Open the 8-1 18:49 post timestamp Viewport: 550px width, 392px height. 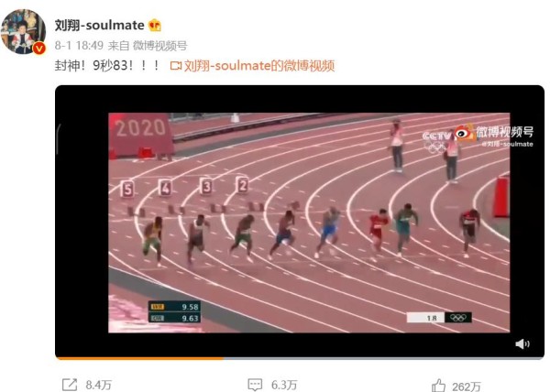[x=79, y=45]
